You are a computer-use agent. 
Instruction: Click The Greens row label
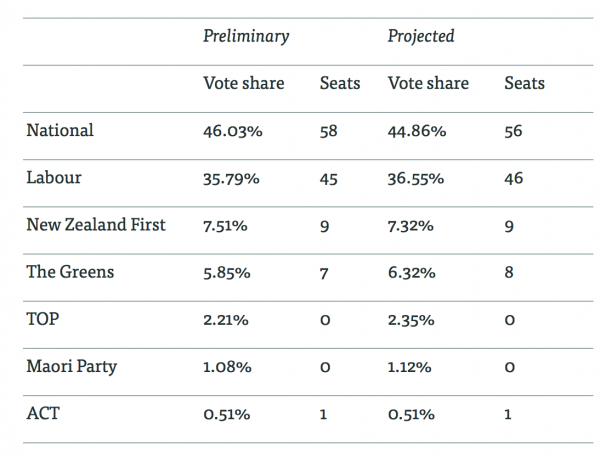(x=70, y=271)
